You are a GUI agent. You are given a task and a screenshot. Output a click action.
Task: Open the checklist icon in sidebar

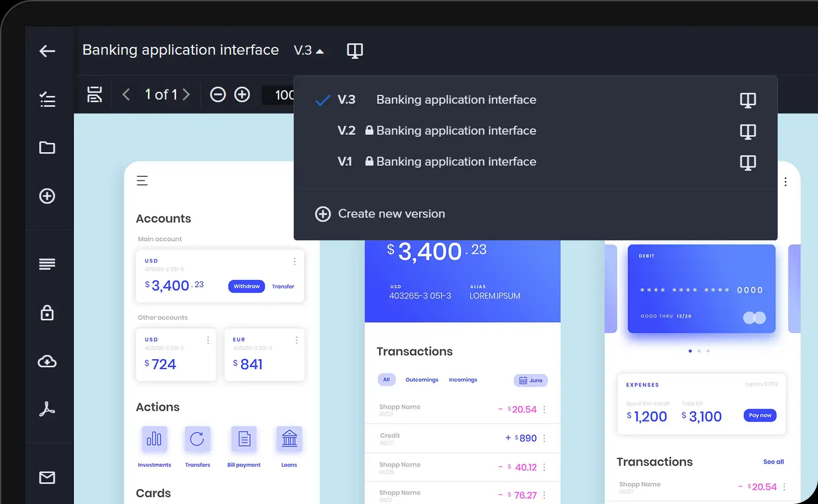point(47,99)
